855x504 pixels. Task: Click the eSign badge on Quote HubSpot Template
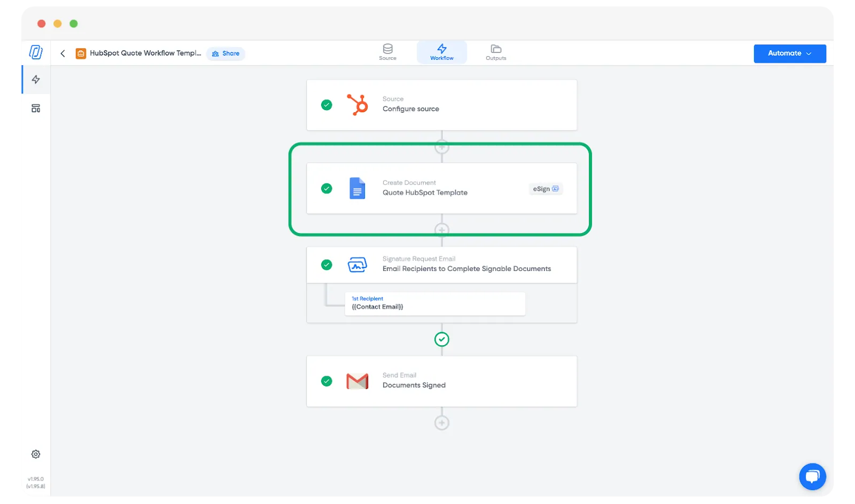tap(546, 189)
